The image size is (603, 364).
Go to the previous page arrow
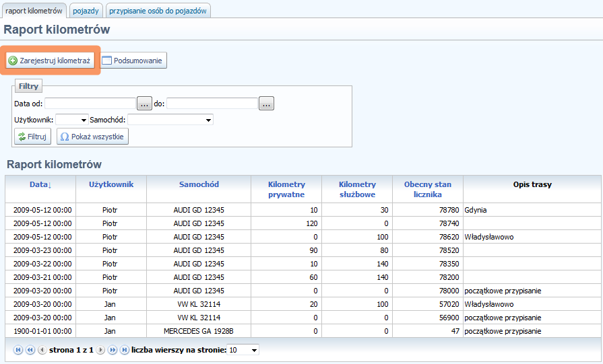(42, 350)
